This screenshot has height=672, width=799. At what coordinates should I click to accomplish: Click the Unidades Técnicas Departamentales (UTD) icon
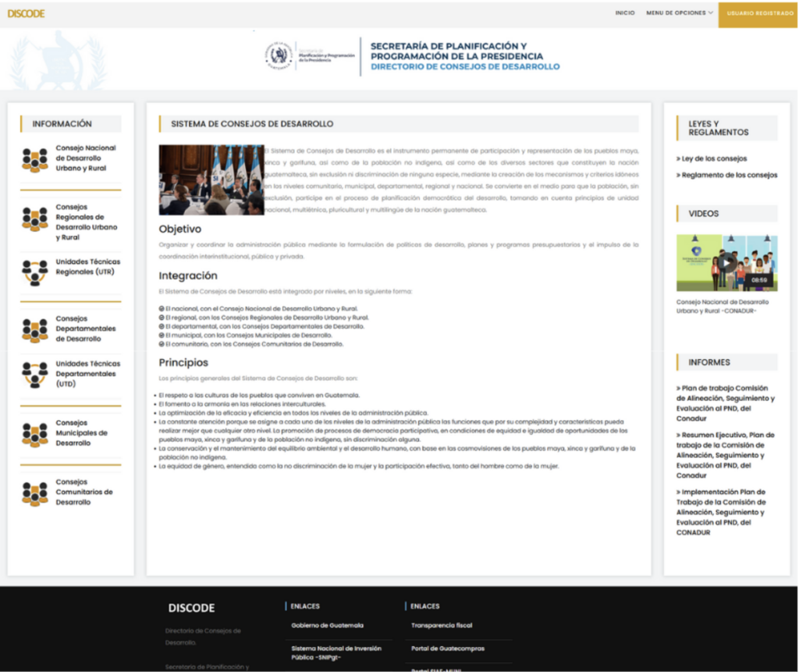click(34, 375)
